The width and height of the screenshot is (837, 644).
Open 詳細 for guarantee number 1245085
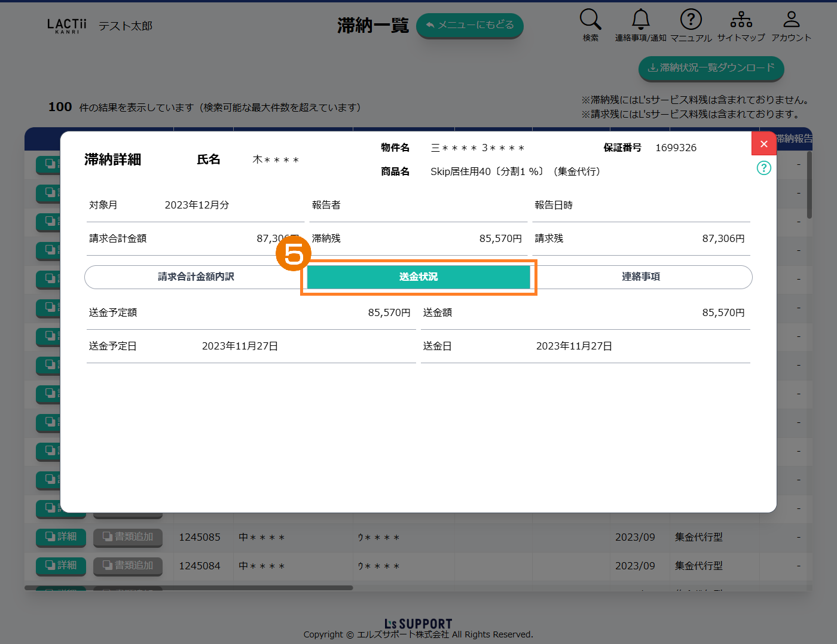pyautogui.click(x=61, y=537)
